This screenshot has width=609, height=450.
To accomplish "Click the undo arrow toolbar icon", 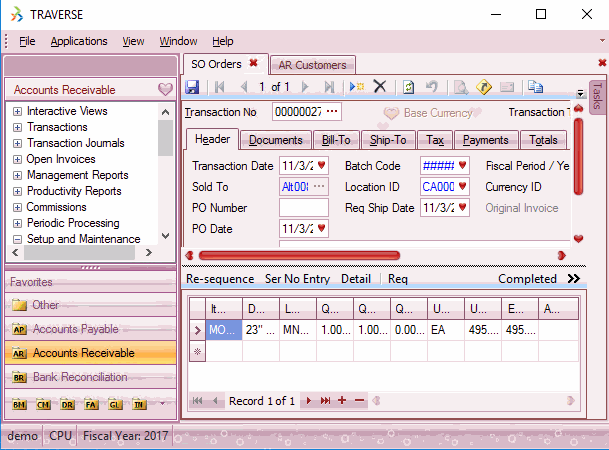I will point(432,86).
